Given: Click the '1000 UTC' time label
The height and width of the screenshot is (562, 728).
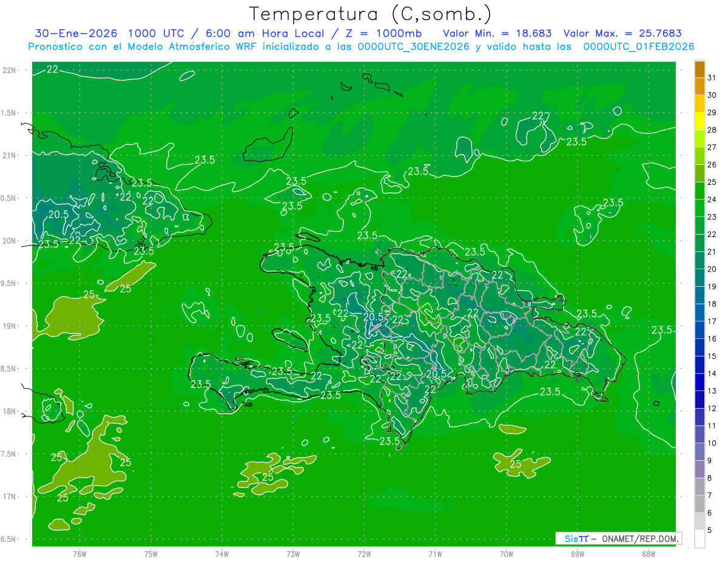Looking at the screenshot, I should 155,33.
